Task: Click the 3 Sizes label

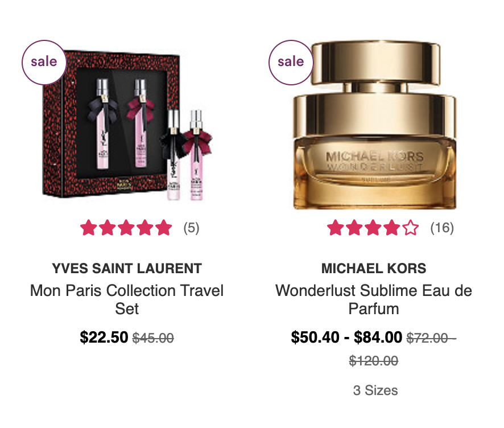Action: 375,390
